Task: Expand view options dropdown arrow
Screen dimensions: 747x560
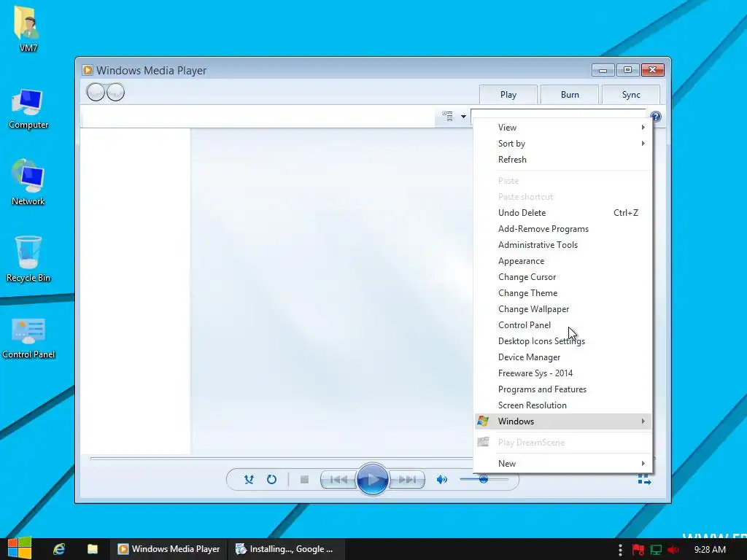Action: [463, 116]
